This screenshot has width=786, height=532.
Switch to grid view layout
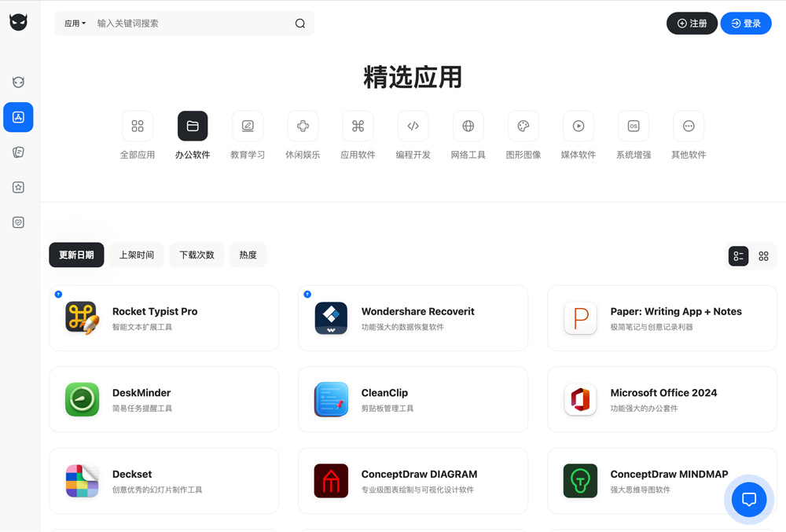point(763,256)
